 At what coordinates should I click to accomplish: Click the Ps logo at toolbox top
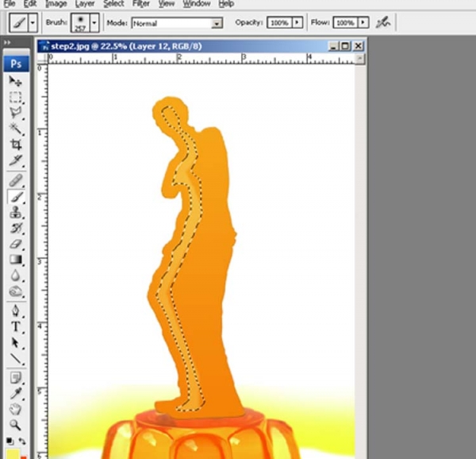click(16, 64)
